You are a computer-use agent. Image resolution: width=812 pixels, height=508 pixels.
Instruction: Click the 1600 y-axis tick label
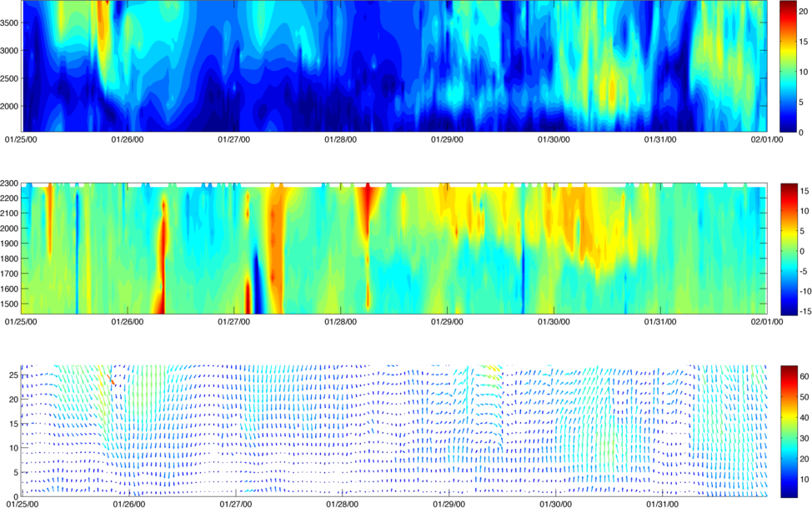10,289
